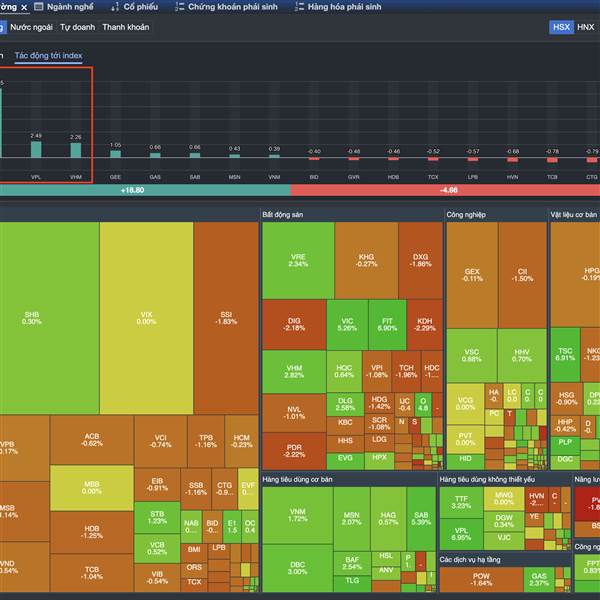Open the TCB -1.04% heatmap tile
Screen dimensions: 600x600
click(92, 573)
